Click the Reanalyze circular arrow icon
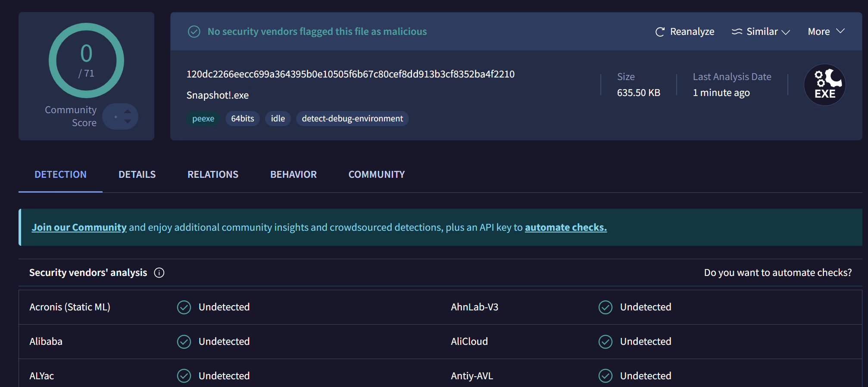868x387 pixels. (x=659, y=32)
